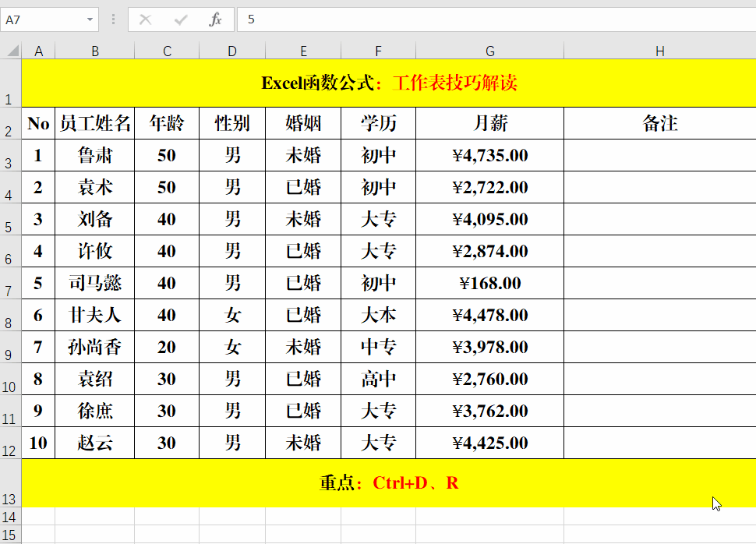Click salary cell '¥4,735.00'

click(x=490, y=155)
